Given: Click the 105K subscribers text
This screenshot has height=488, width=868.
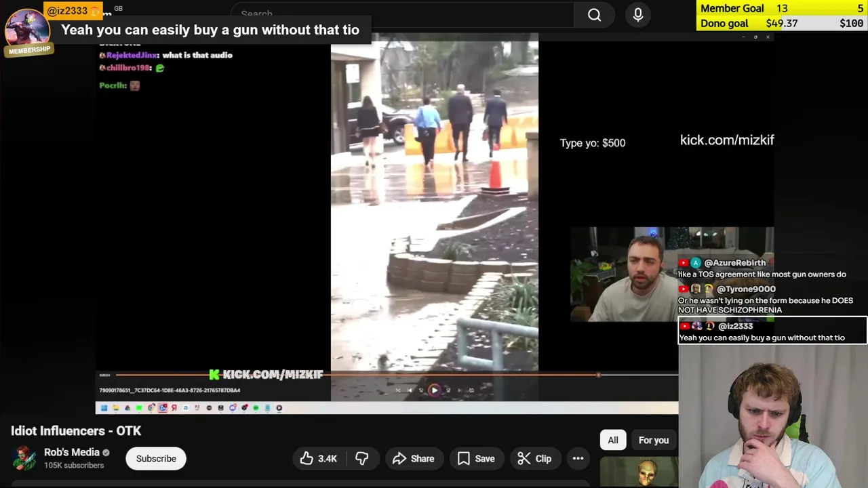Looking at the screenshot, I should (x=74, y=466).
